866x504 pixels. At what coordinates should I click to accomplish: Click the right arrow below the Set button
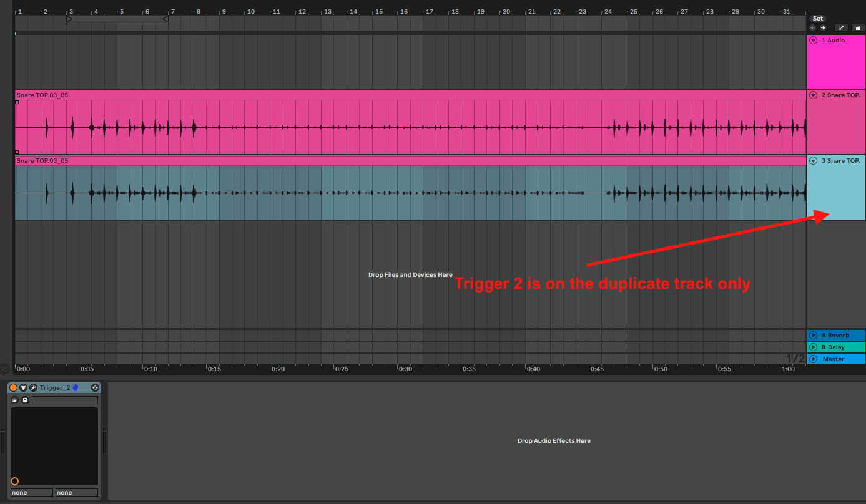click(822, 27)
